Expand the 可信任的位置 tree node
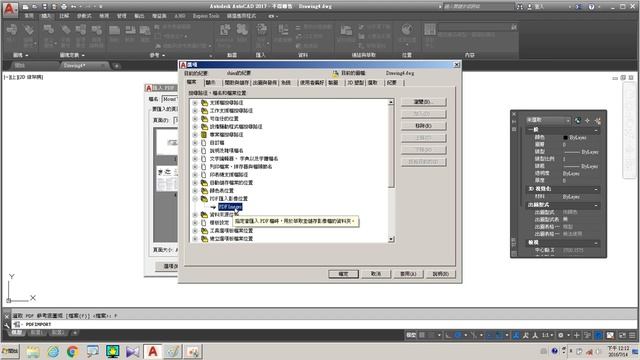 pyautogui.click(x=195, y=119)
